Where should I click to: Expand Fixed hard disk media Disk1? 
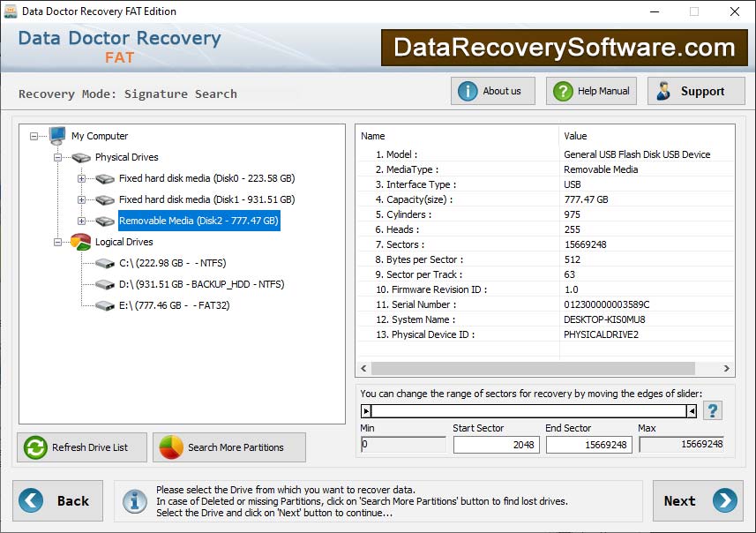pyautogui.click(x=81, y=199)
